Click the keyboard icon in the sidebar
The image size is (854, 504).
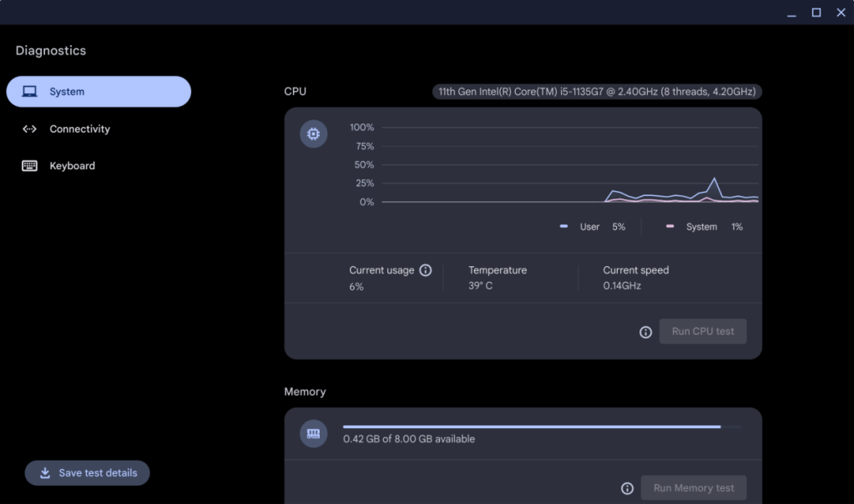[29, 166]
